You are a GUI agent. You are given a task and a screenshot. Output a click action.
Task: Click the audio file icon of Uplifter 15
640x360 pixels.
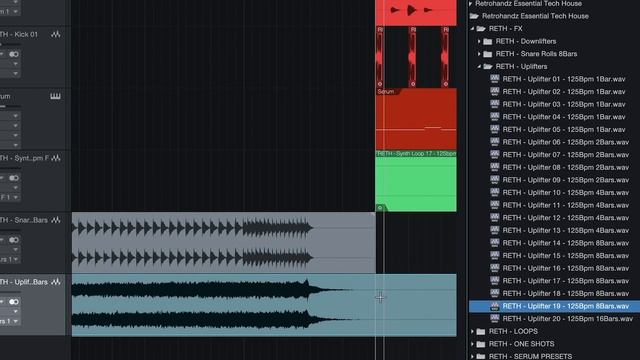(x=495, y=256)
